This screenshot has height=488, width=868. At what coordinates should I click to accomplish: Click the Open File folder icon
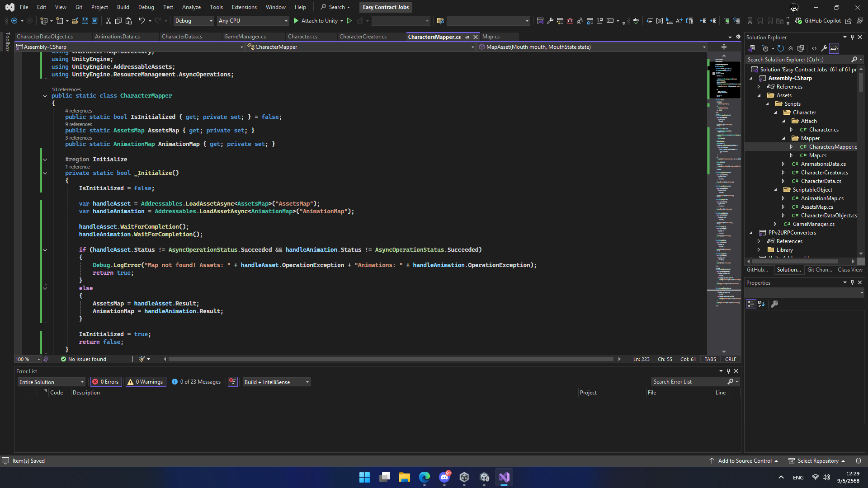pyautogui.click(x=75, y=21)
